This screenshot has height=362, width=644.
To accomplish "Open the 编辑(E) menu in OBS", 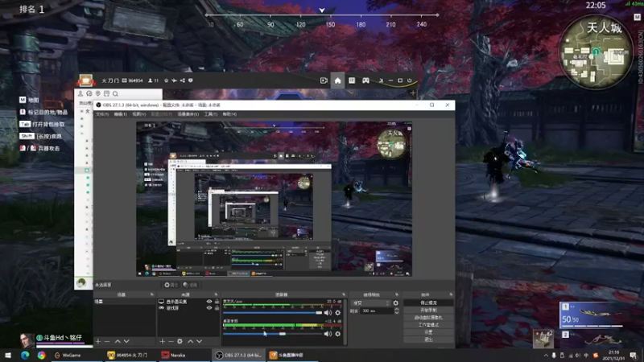I will [120, 114].
